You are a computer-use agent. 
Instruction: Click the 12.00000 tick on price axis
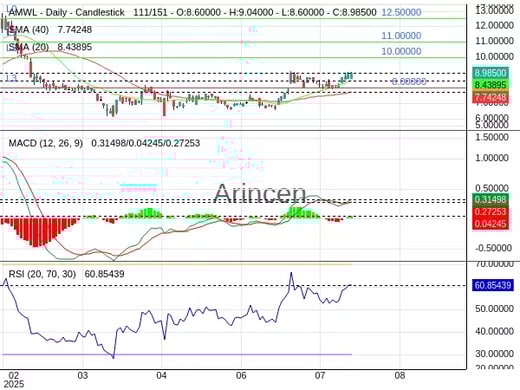pos(494,25)
